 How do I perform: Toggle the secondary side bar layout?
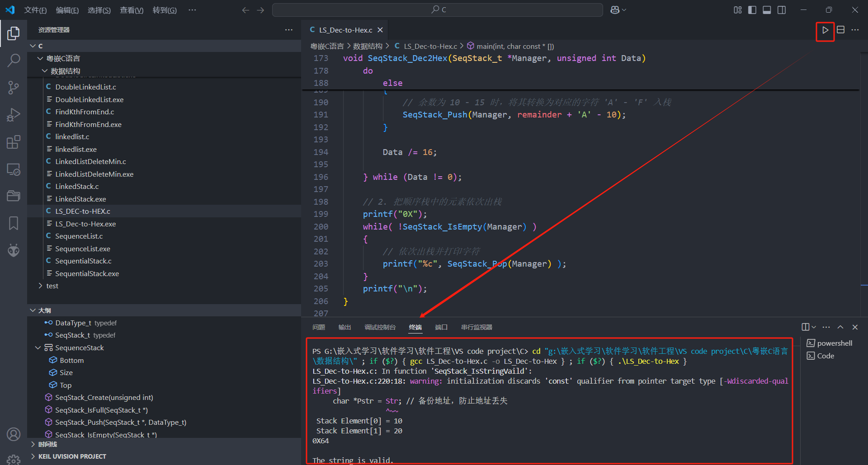point(782,10)
